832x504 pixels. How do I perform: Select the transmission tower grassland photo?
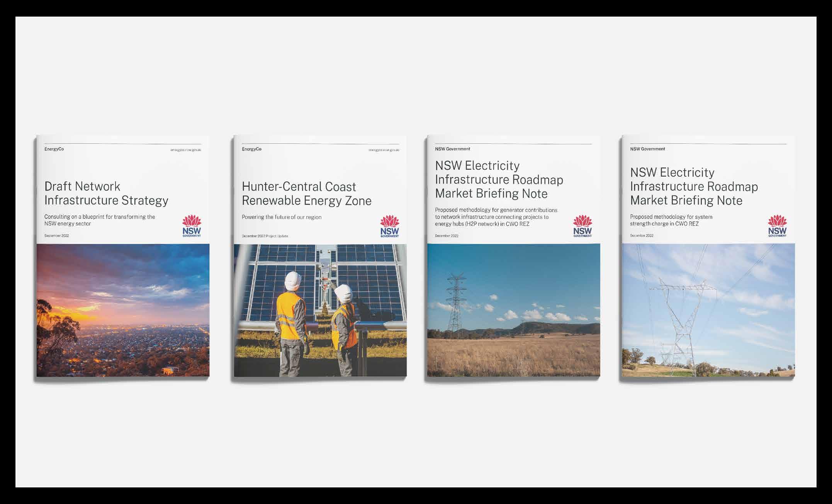coord(513,310)
